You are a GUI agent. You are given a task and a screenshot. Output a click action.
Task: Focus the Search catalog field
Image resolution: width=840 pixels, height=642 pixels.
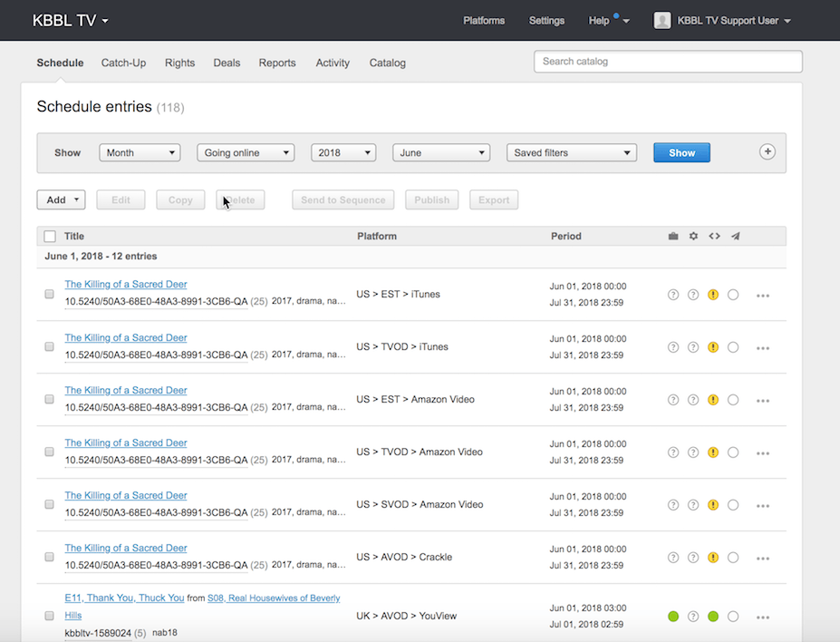point(668,62)
